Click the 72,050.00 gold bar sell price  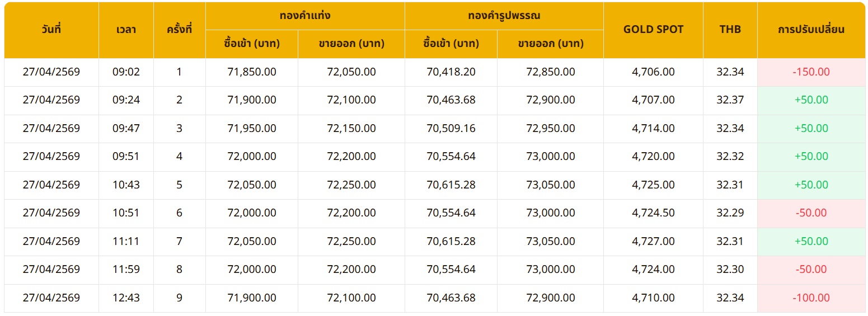coord(351,72)
